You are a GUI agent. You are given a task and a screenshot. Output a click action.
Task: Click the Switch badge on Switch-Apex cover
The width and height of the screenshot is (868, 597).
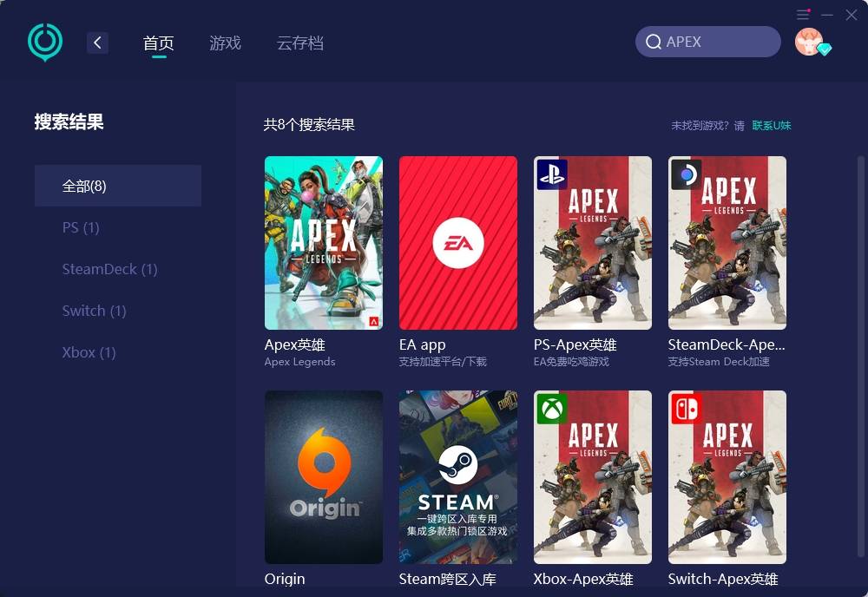pos(687,409)
